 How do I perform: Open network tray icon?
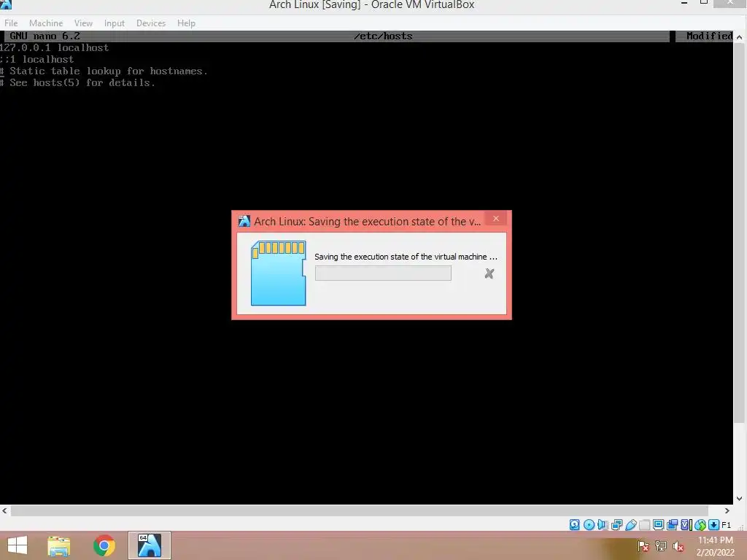tap(661, 546)
